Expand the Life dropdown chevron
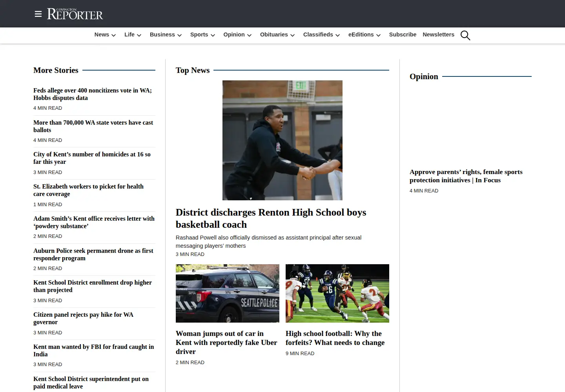565x392 pixels. [x=139, y=35]
